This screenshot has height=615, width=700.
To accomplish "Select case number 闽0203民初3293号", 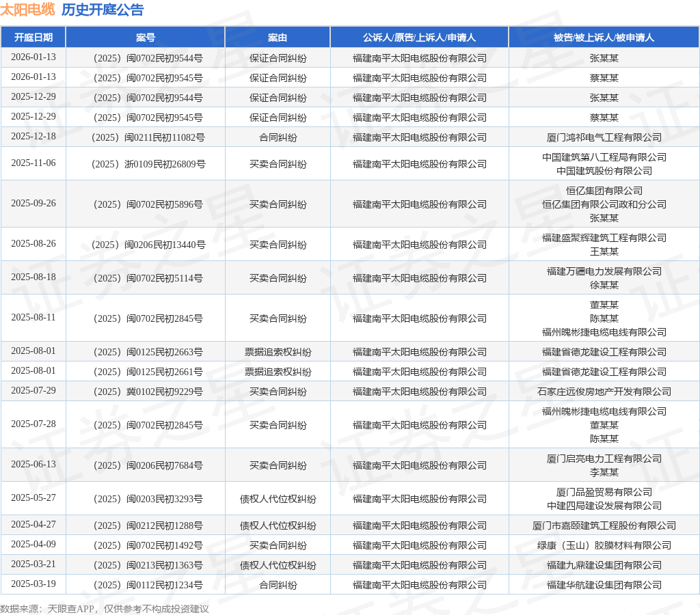I will 148,499.
